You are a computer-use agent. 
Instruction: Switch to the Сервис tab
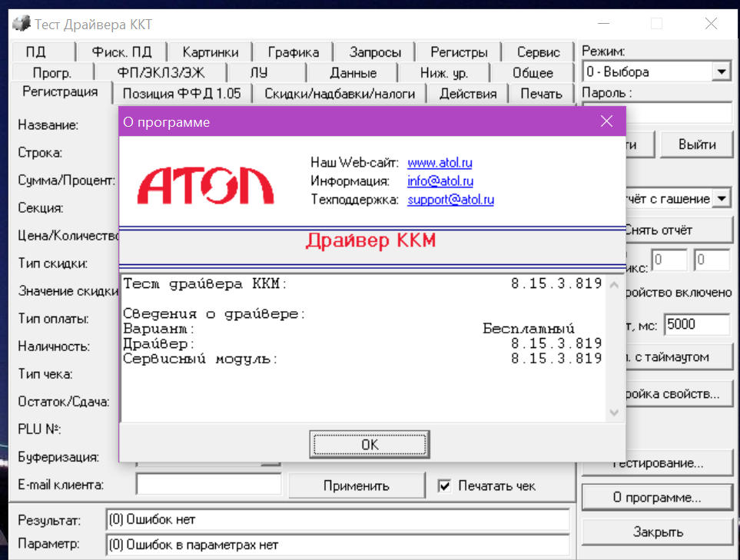(x=538, y=52)
